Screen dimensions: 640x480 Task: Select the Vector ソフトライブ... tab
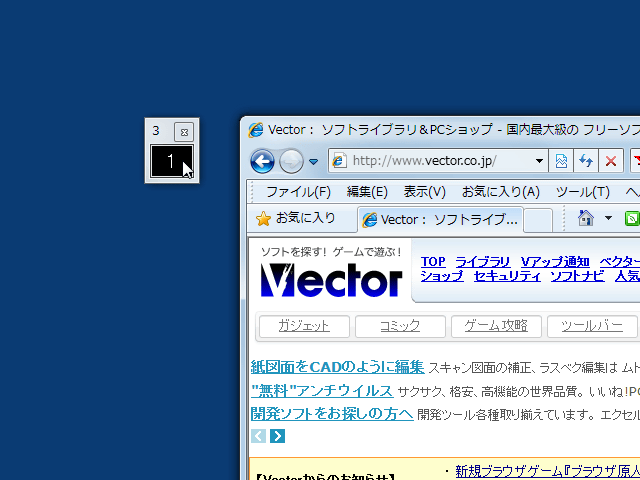click(440, 220)
